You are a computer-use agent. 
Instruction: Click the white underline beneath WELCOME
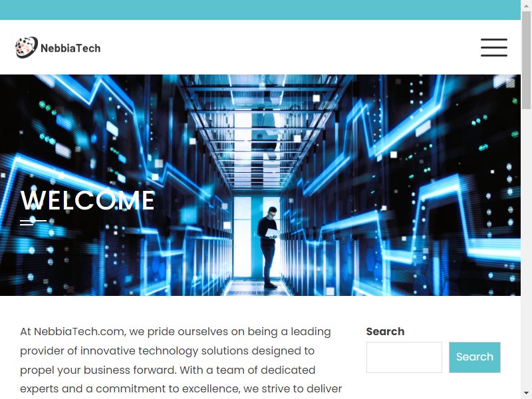pyautogui.click(x=33, y=223)
